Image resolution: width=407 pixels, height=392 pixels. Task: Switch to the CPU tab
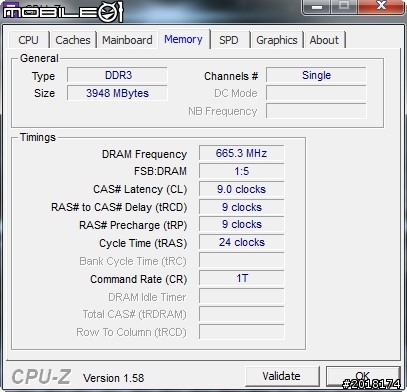tap(29, 40)
